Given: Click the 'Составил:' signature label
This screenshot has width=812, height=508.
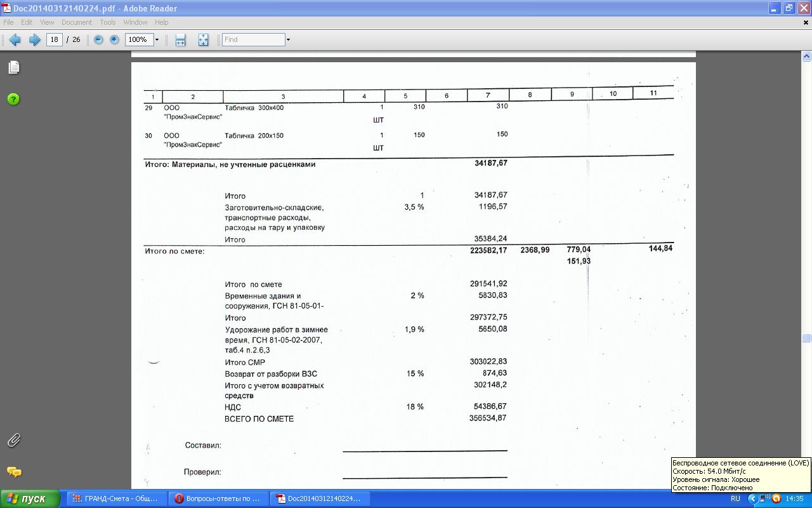Looking at the screenshot, I should coord(203,445).
